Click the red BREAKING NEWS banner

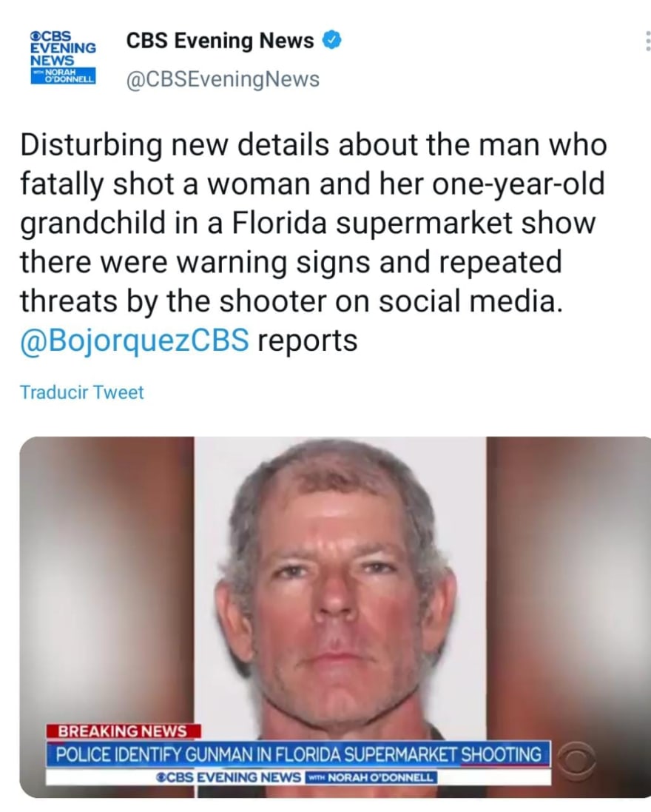pos(123,731)
